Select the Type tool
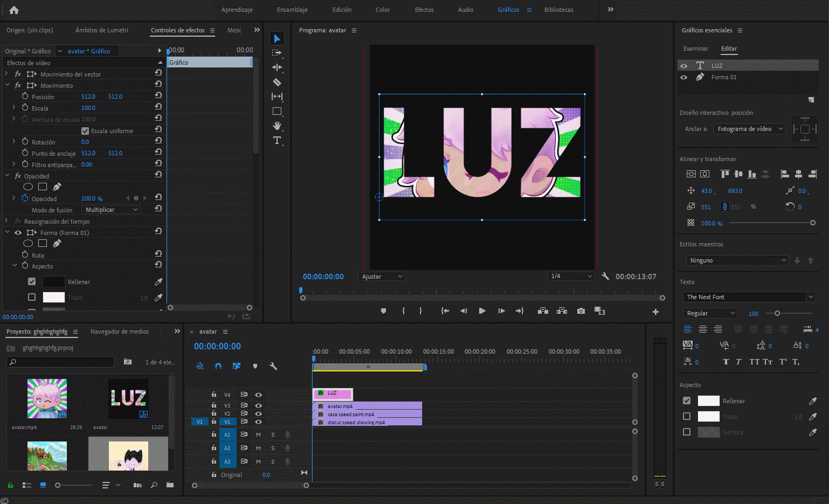This screenshot has width=829, height=504. pyautogui.click(x=277, y=140)
